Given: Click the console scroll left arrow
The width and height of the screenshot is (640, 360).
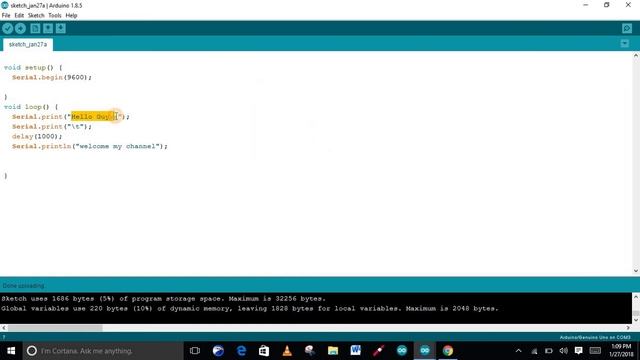Looking at the screenshot, I should (x=4, y=328).
